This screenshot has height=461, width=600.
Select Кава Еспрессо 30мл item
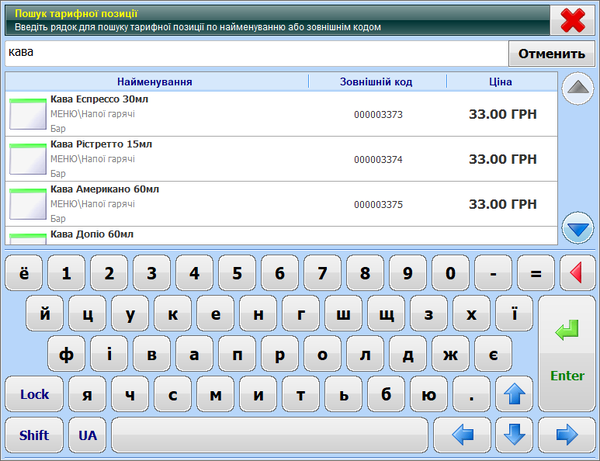(x=280, y=114)
